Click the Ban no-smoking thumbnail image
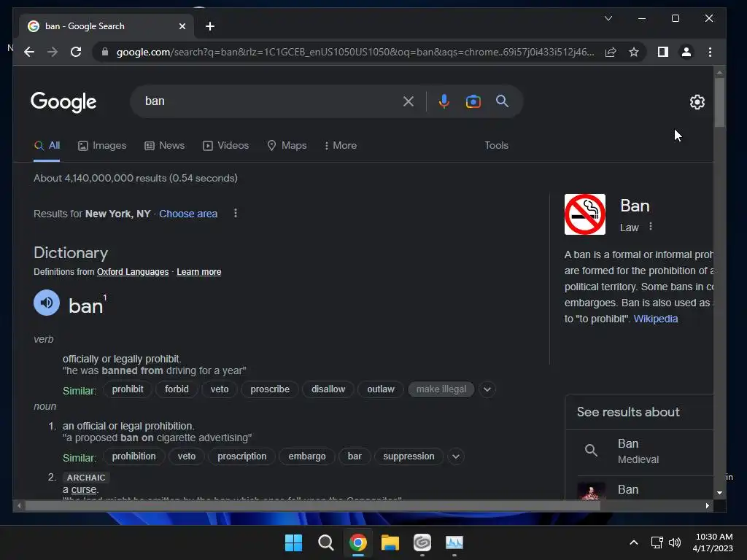Screen dimensions: 747x560 pyautogui.click(x=585, y=214)
